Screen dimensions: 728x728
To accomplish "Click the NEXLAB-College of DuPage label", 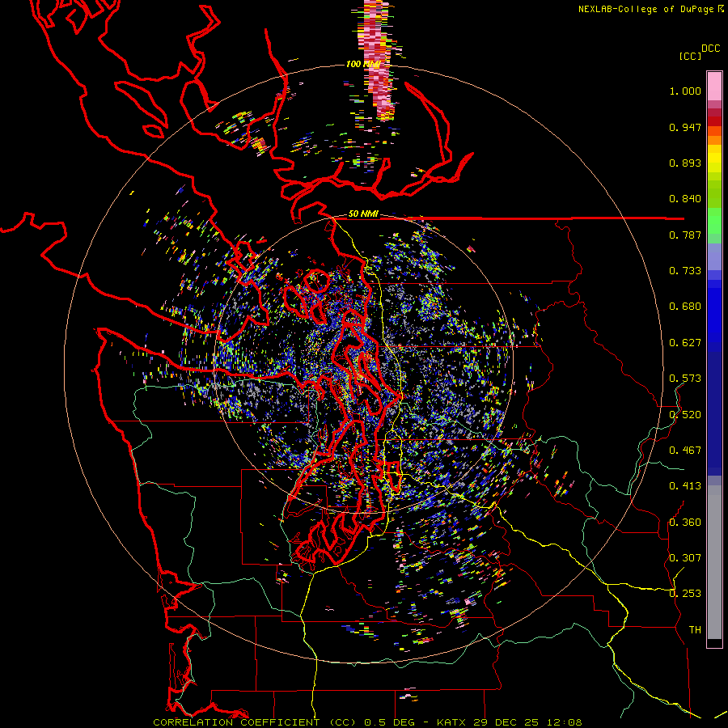I will [647, 9].
